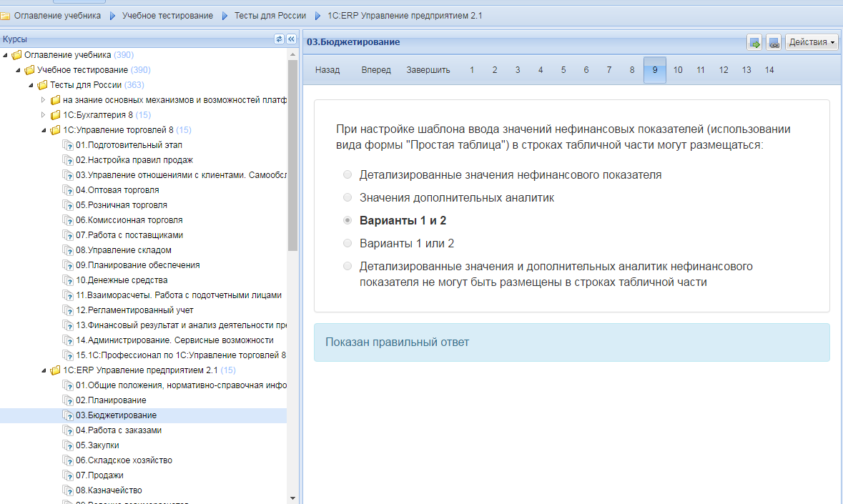
Task: Open 15.1С:Профессионал по 1С:Управление торговлей 8 test
Action: click(x=181, y=355)
